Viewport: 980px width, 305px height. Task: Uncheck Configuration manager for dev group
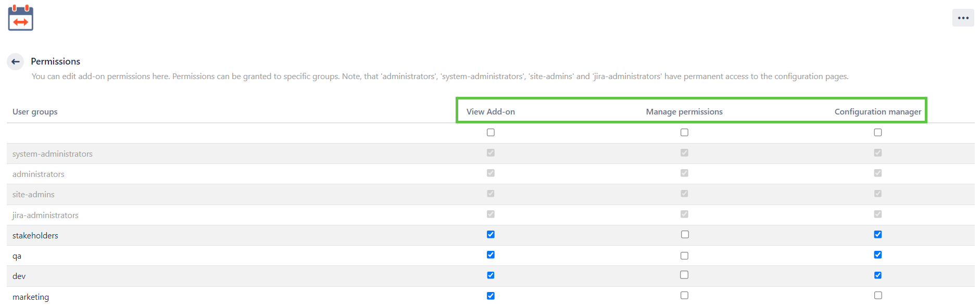(878, 275)
